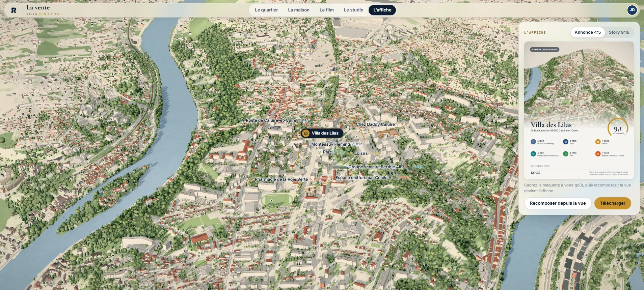
Task: Click the post office icon beside Poste de Caluire-et-Cuire
Action: click(242, 121)
